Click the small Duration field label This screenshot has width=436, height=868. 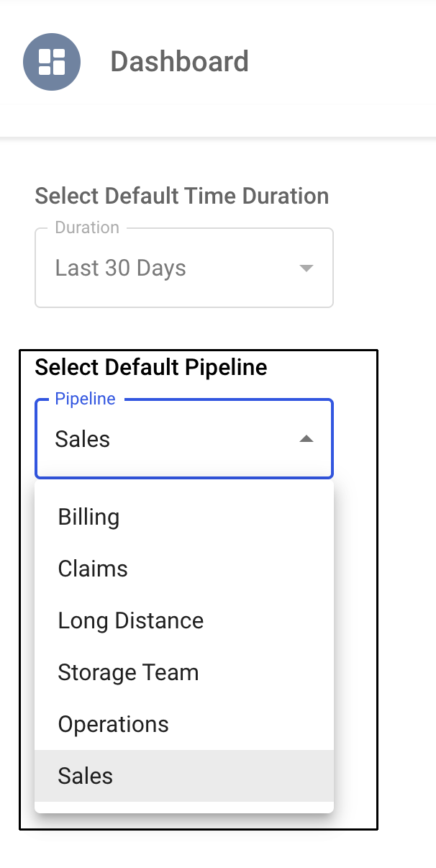point(87,227)
